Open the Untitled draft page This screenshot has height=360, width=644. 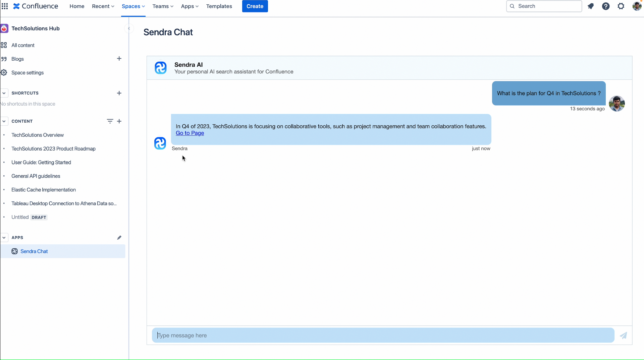[x=20, y=217]
